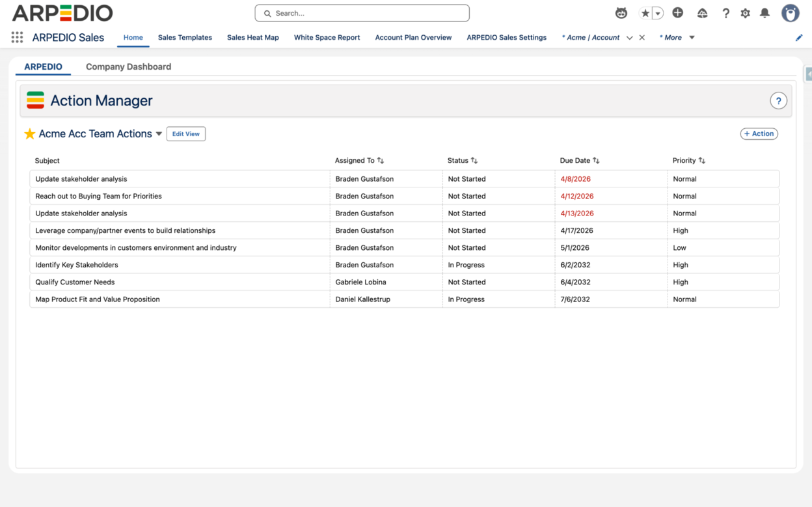Click the ARPEDIO logo

[x=62, y=13]
